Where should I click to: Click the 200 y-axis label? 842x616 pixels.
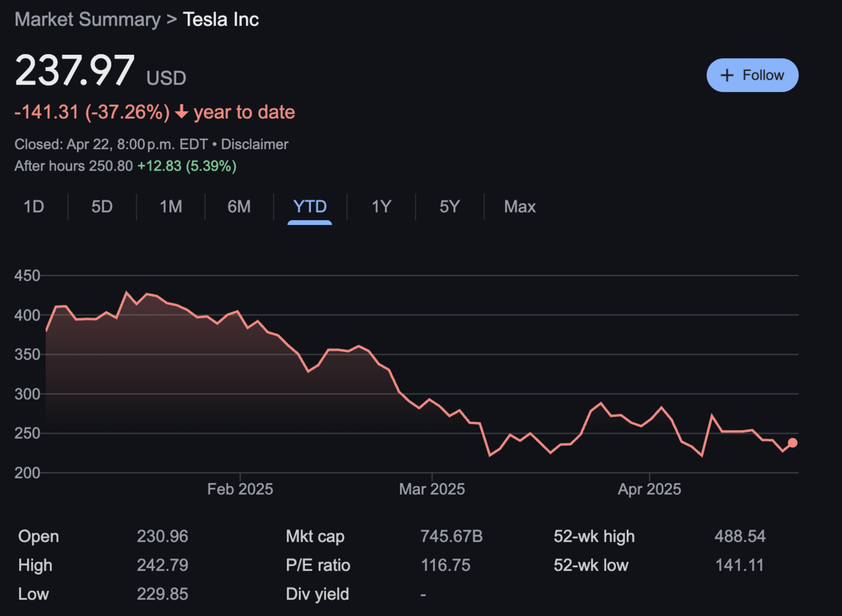[27, 473]
